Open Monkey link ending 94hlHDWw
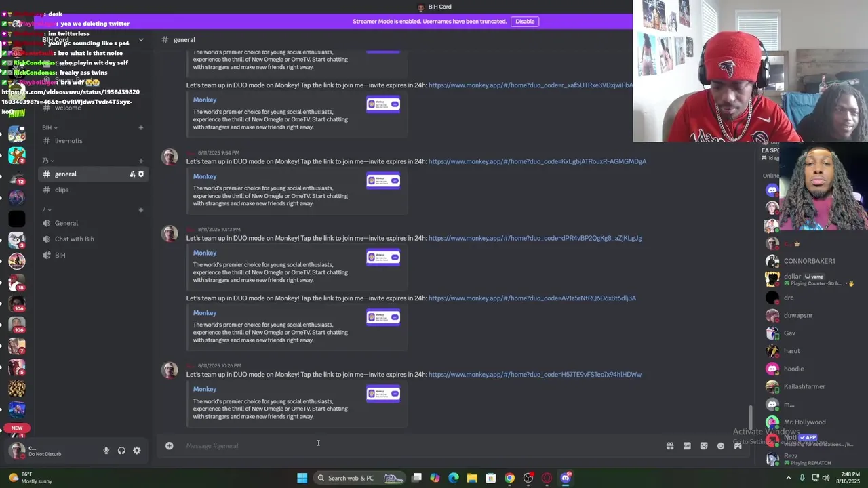Image resolution: width=868 pixels, height=488 pixels. 535,375
